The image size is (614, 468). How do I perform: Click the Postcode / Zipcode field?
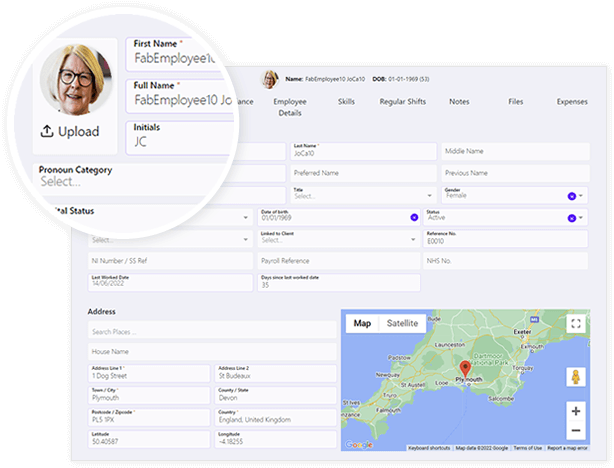(149, 417)
